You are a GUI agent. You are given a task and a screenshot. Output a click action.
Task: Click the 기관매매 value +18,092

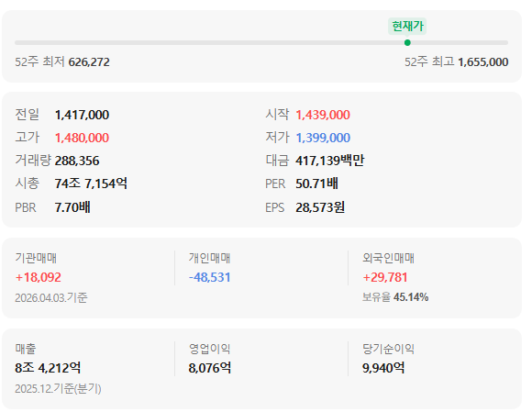click(x=38, y=277)
